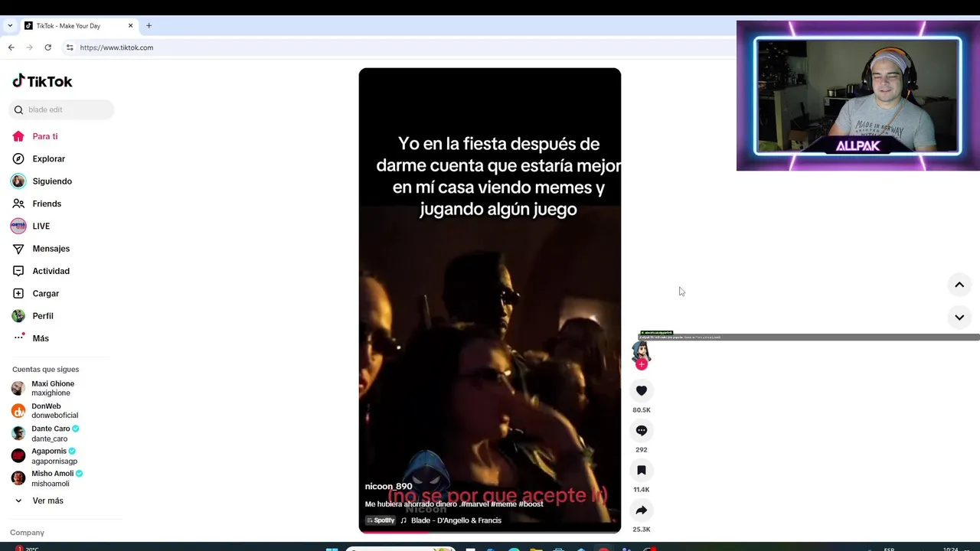Click nicoon_890 username on video
This screenshot has width=980, height=551.
(x=388, y=486)
